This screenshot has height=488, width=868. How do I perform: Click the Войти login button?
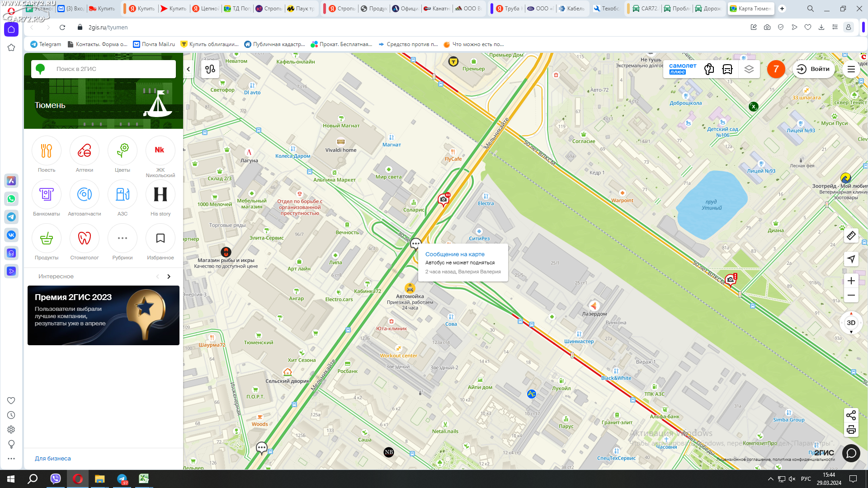814,69
